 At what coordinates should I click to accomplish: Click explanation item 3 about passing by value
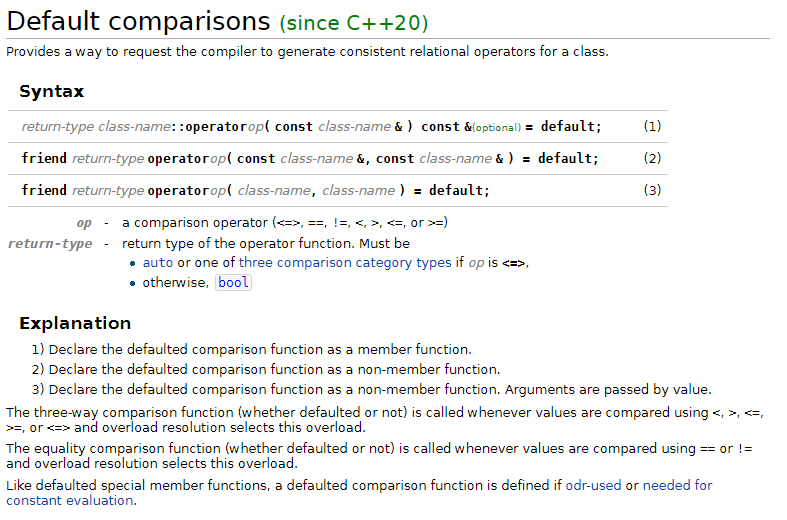[x=371, y=389]
